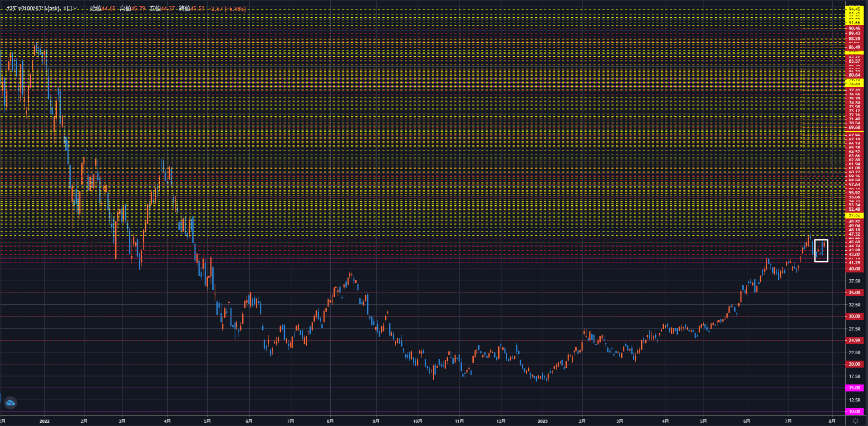Click the 12.50 price scale tick
Image resolution: width=868 pixels, height=426 pixels.
pos(854,400)
